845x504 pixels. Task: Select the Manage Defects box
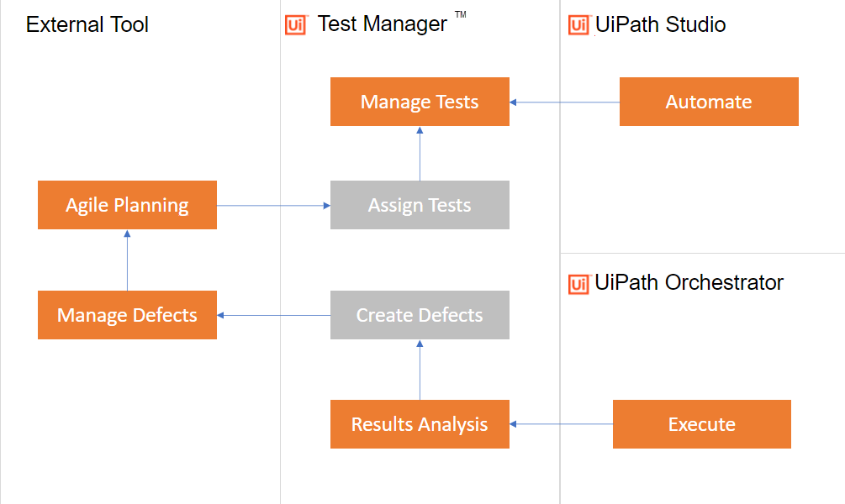[127, 315]
